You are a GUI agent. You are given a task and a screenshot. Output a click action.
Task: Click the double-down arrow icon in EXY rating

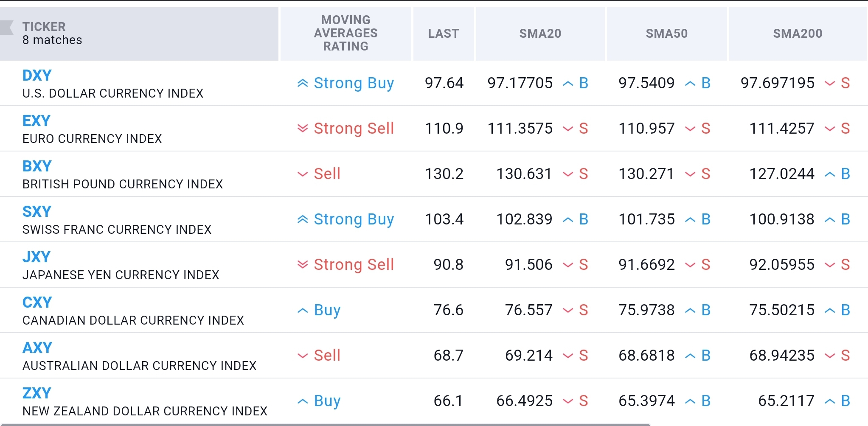pos(303,129)
